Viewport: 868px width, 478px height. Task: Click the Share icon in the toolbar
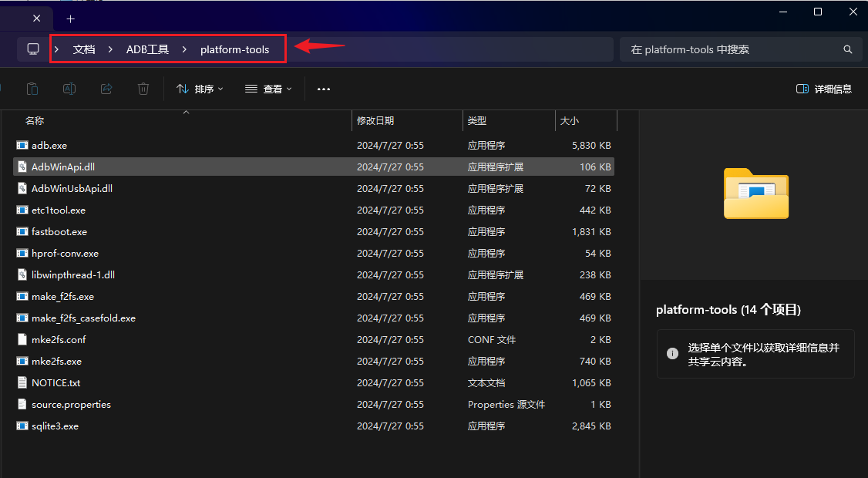pos(106,89)
